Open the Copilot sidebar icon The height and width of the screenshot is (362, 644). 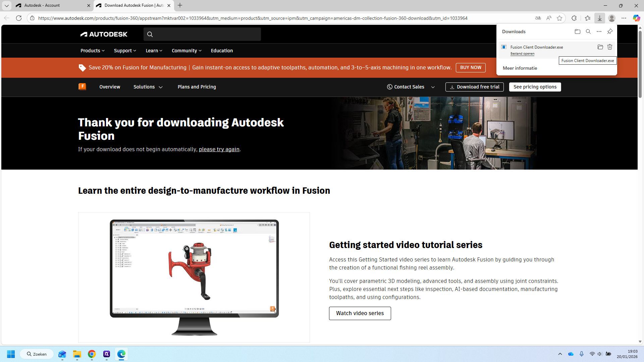pyautogui.click(x=636, y=18)
